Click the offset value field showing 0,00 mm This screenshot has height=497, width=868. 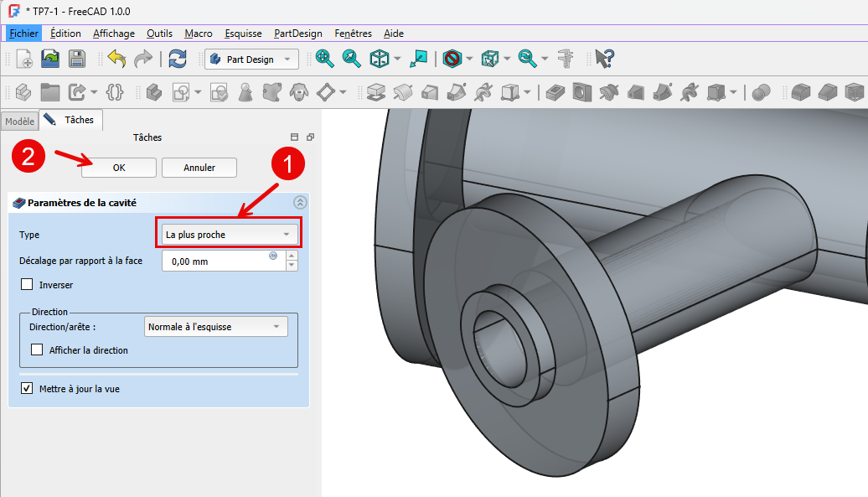tap(218, 261)
